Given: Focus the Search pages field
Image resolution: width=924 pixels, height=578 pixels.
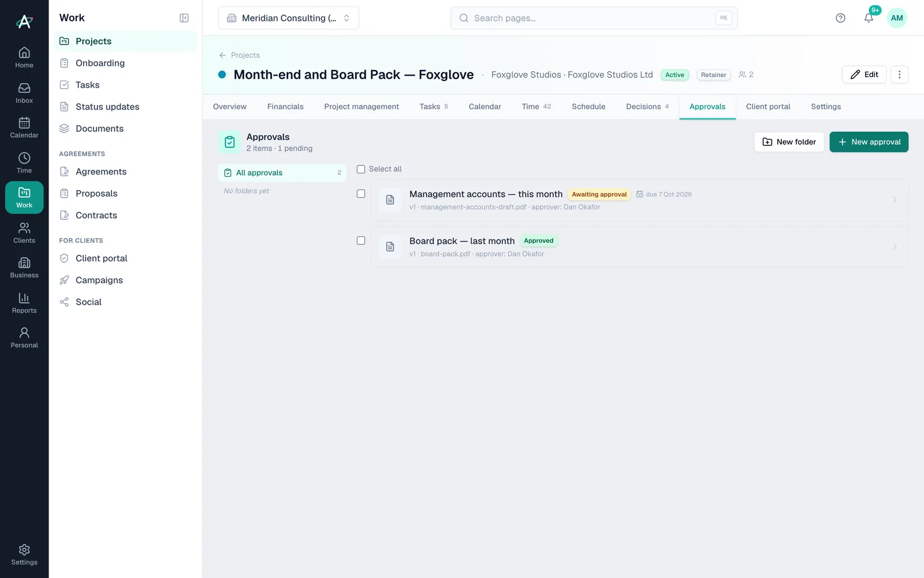Looking at the screenshot, I should click(x=594, y=18).
